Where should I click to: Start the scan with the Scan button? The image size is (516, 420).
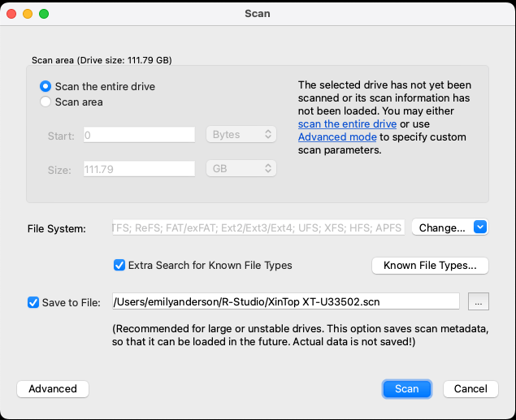[407, 389]
